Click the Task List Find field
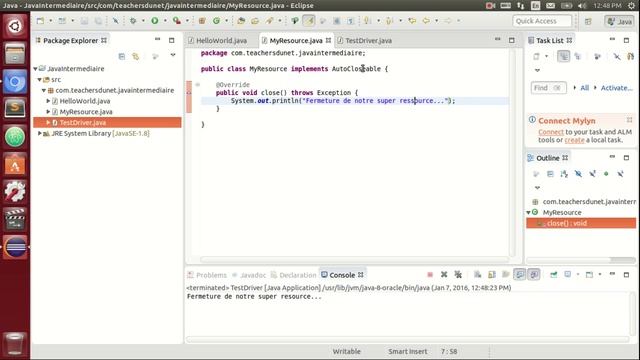The width and height of the screenshot is (640, 360). tap(548, 88)
